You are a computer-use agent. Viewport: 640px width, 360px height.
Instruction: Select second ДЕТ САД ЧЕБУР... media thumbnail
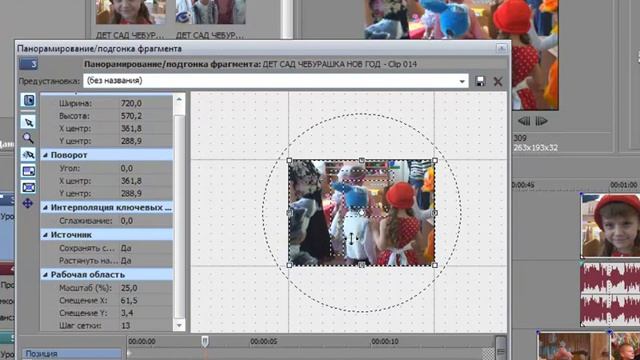[x=210, y=12]
